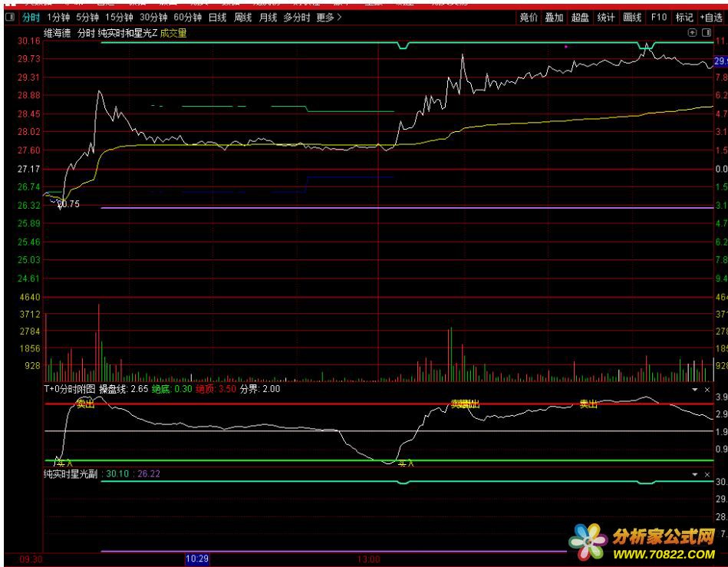728x567 pixels.
Task: Click the 13:00 time label on axis
Action: click(369, 559)
